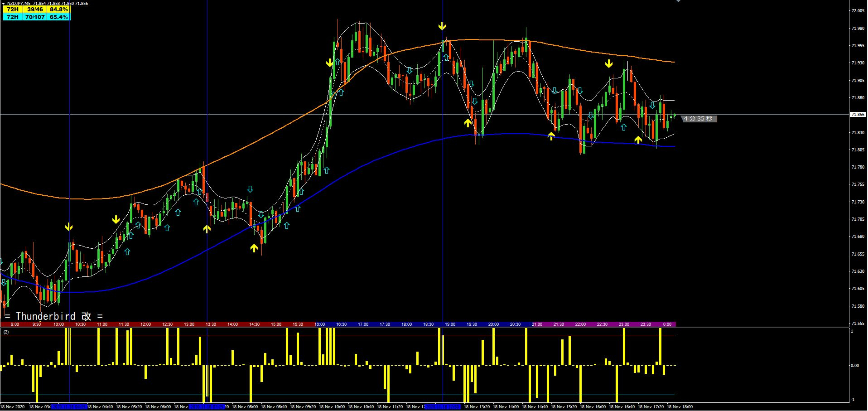
Task: Click the 70/107 trade-count cell
Action: 39,16
